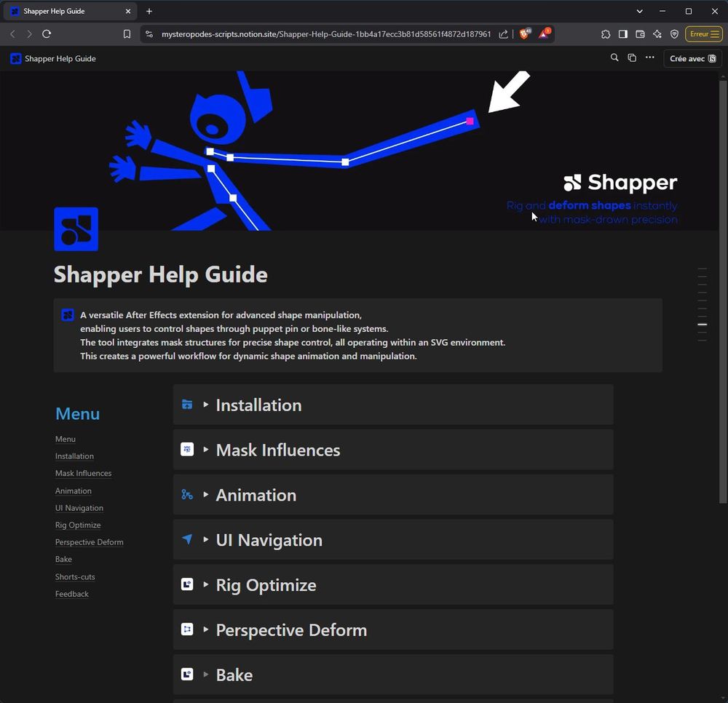
Task: Click the Shapper Help Guide page heading
Action: pyautogui.click(x=161, y=274)
